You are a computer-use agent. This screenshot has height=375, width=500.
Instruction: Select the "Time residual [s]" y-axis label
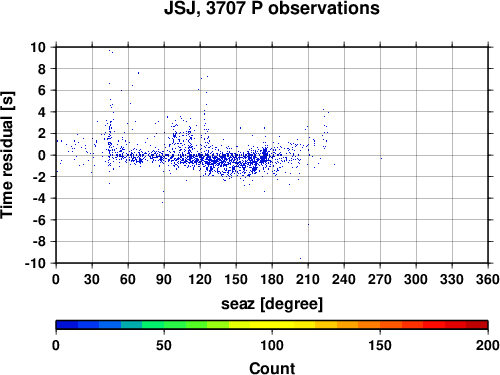click(x=7, y=155)
